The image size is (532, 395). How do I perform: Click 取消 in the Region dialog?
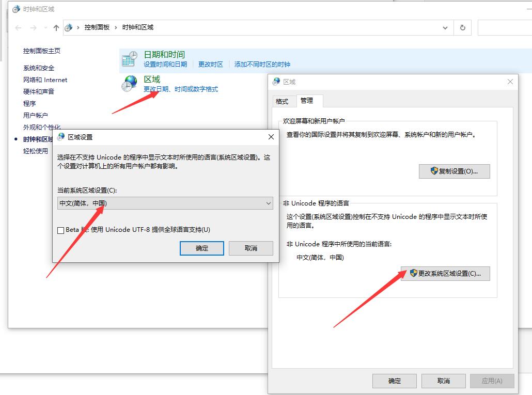pos(444,381)
